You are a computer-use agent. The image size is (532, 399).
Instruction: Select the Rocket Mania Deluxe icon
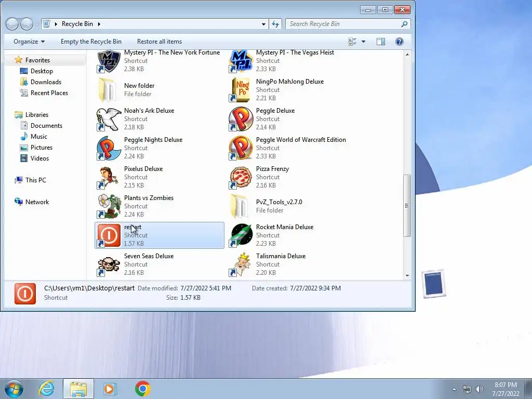pyautogui.click(x=241, y=235)
